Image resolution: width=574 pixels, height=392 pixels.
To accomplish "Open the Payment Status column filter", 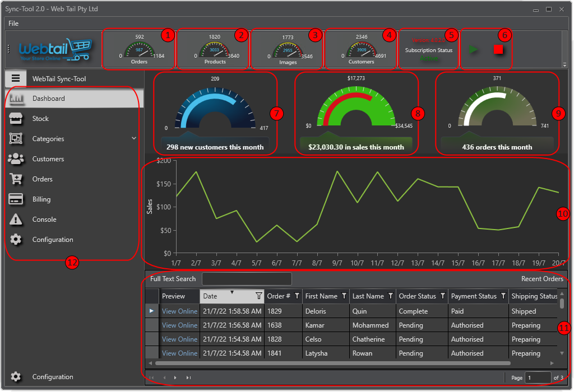I will [x=503, y=296].
